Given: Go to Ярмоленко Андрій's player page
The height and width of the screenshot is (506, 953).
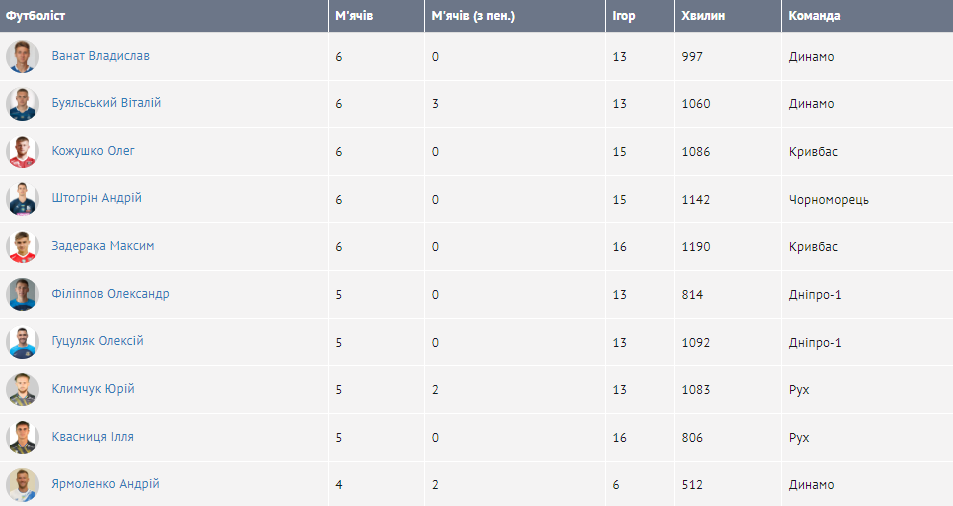Looking at the screenshot, I should 105,484.
